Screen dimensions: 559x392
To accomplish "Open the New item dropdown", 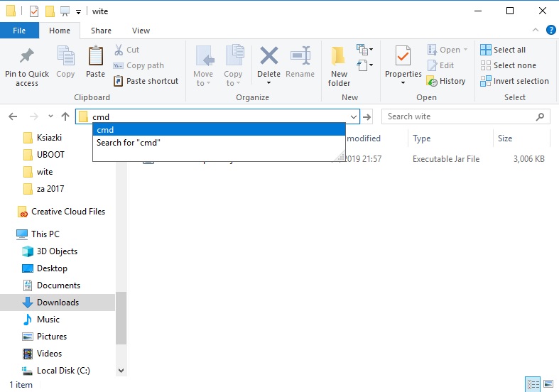I will click(364, 50).
